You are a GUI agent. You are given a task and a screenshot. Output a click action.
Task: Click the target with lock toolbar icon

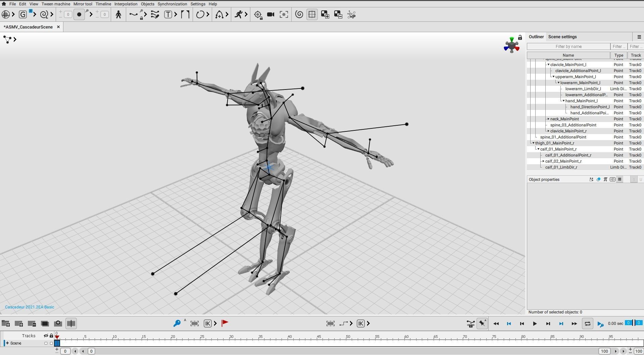(258, 15)
